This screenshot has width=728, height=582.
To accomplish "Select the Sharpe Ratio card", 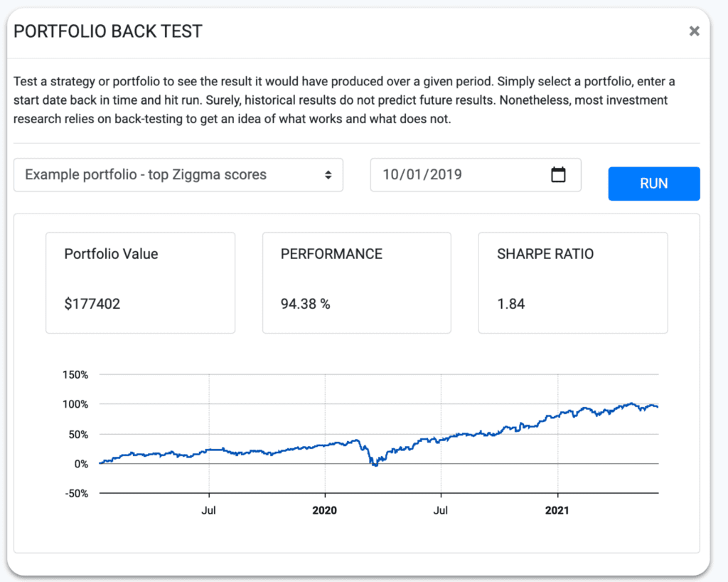I will pyautogui.click(x=573, y=283).
